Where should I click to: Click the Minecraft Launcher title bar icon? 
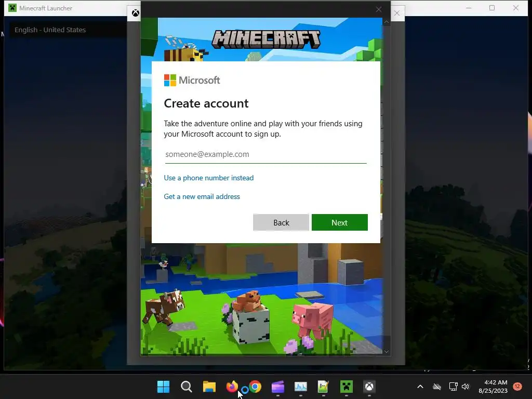(x=12, y=8)
